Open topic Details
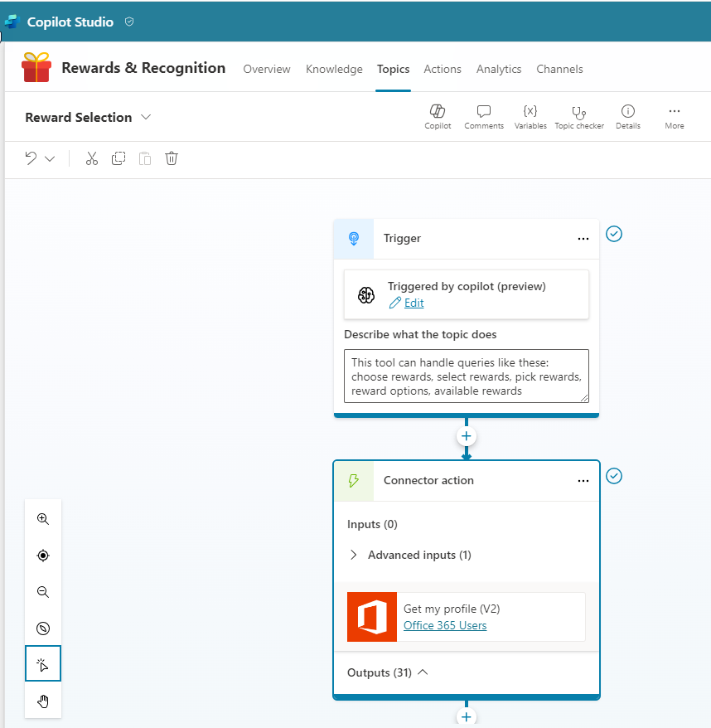Image resolution: width=711 pixels, height=728 pixels. tap(628, 116)
